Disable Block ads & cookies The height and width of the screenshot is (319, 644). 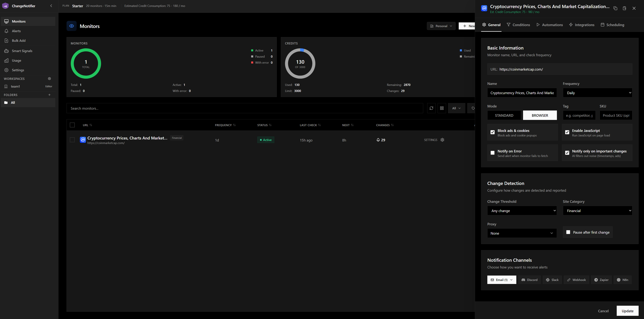pos(493,132)
